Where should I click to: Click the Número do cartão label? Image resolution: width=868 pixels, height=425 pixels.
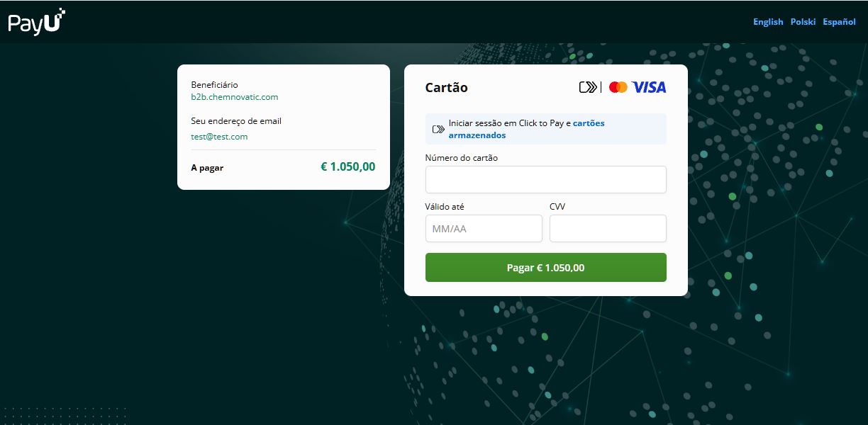[461, 158]
